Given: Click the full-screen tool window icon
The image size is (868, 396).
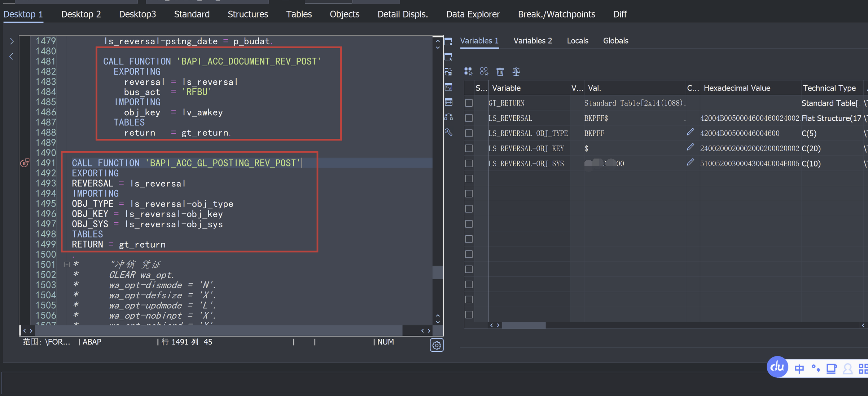Looking at the screenshot, I should (448, 87).
